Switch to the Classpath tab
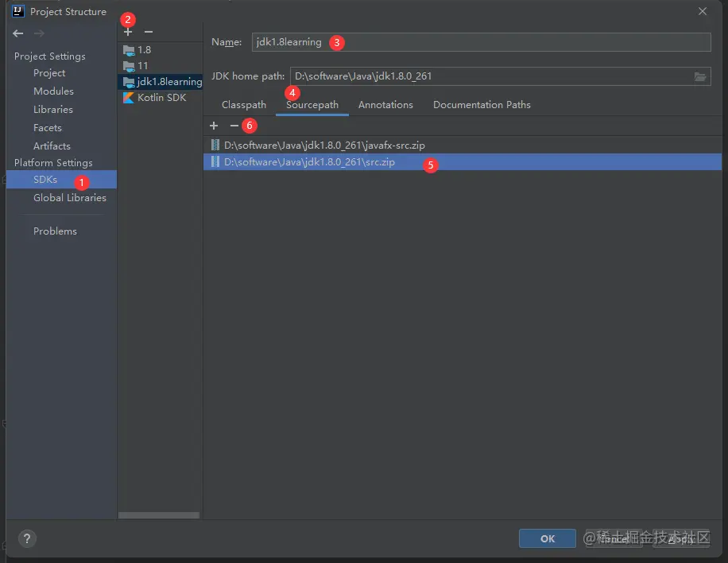 click(x=244, y=105)
